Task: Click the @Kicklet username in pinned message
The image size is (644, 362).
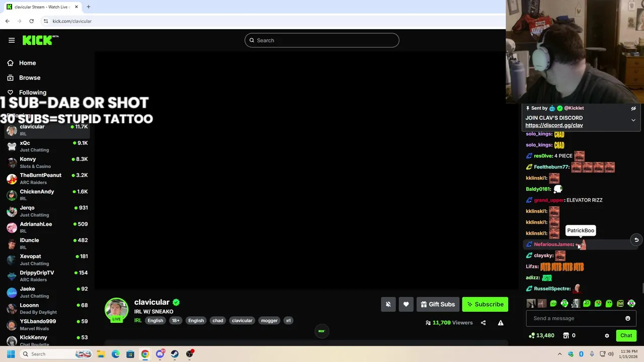Action: point(574,108)
